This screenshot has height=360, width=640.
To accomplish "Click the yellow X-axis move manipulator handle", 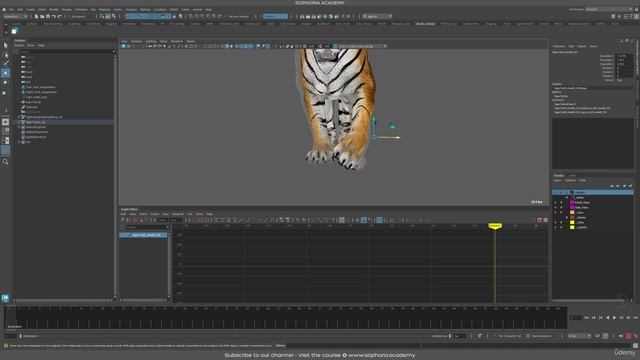I will [x=398, y=138].
